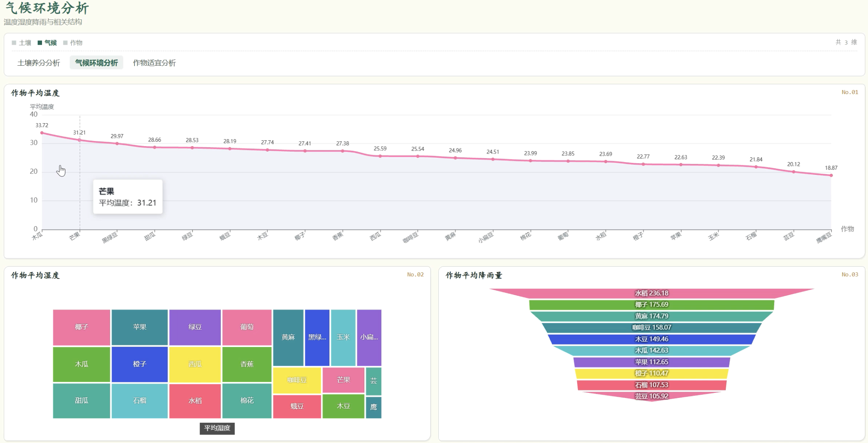Viewport: 868px width, 443px height.
Task: Select the 木瓜 142.63 funnel segment
Action: coord(651,351)
